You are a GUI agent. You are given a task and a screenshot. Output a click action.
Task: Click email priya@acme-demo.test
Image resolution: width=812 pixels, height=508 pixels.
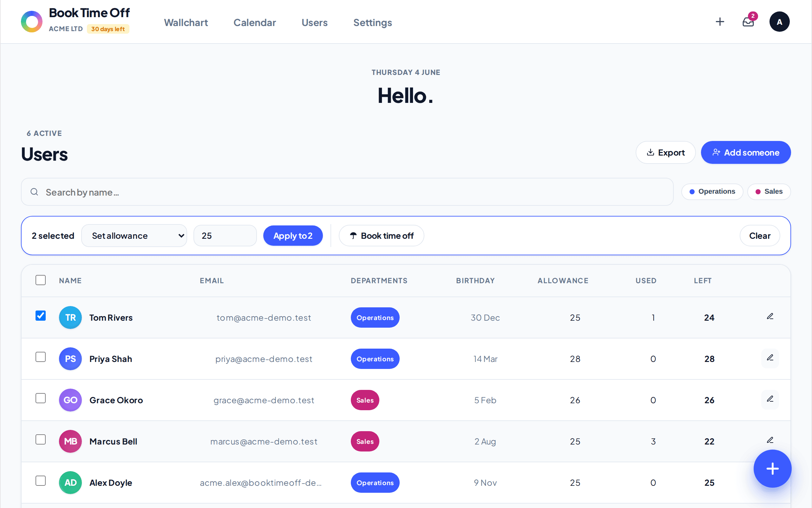click(264, 359)
